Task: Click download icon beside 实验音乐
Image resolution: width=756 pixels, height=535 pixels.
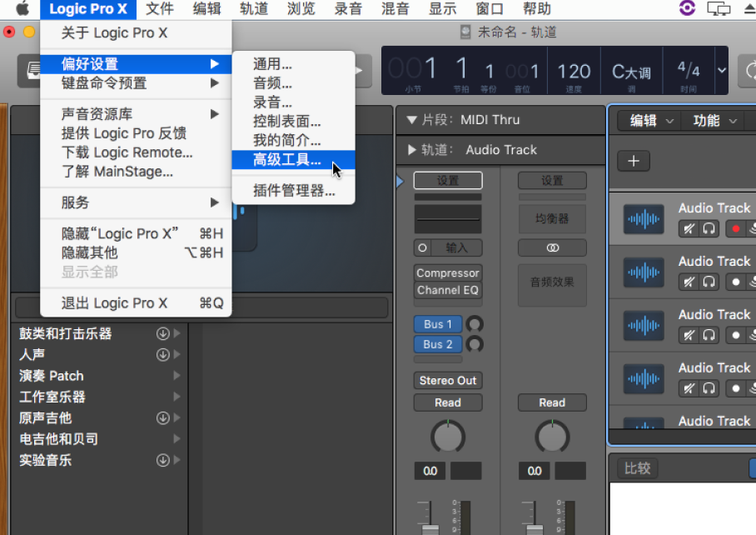Action: (163, 460)
